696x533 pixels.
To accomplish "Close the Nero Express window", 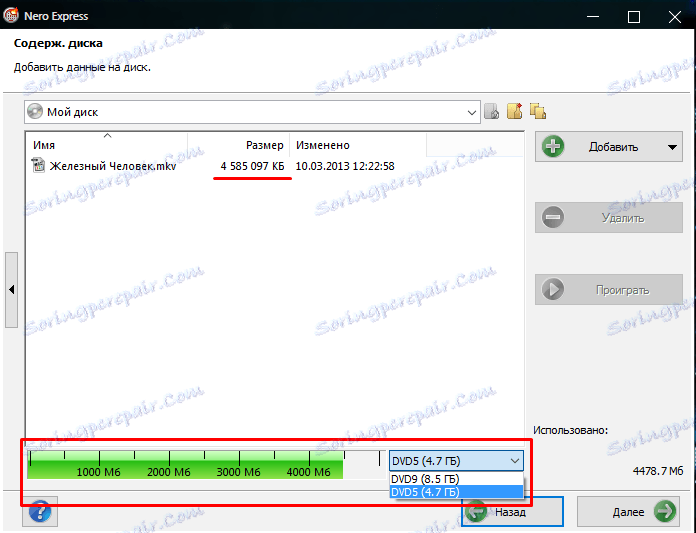I will pyautogui.click(x=675, y=17).
